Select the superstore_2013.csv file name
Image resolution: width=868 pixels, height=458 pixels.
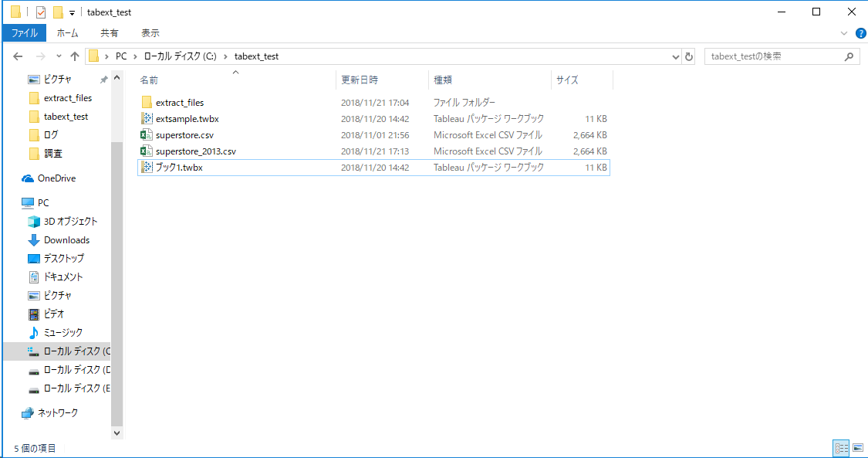pos(196,151)
